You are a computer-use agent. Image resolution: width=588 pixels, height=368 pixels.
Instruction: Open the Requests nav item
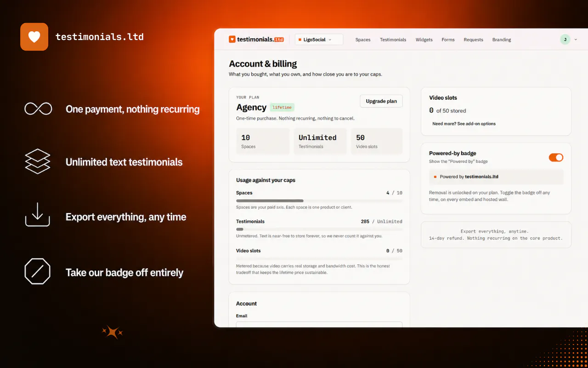(473, 40)
